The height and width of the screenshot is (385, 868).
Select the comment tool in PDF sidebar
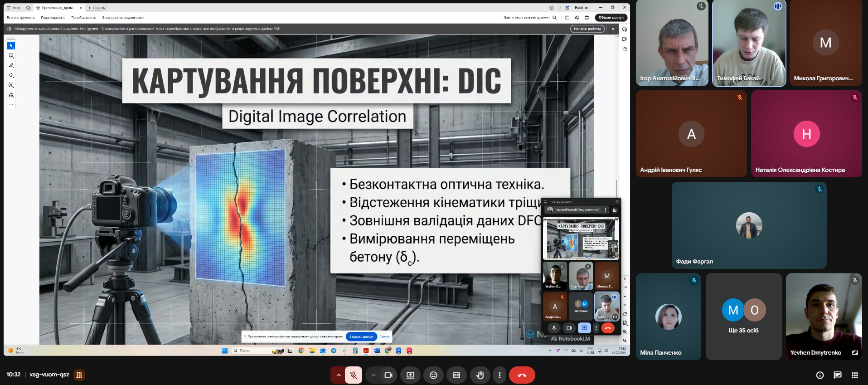[x=11, y=56]
